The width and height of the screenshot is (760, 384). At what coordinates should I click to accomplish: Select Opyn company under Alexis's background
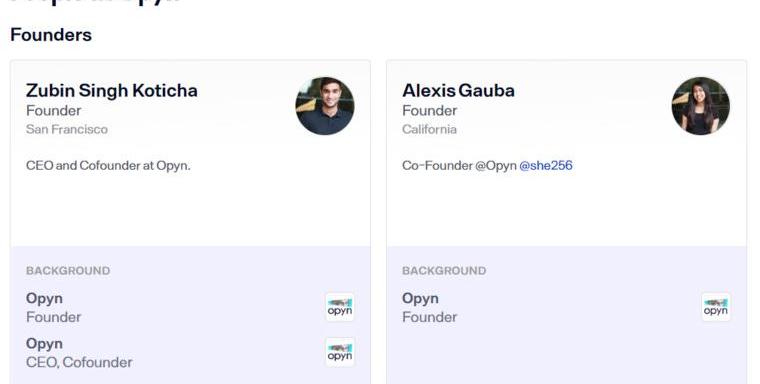click(420, 299)
